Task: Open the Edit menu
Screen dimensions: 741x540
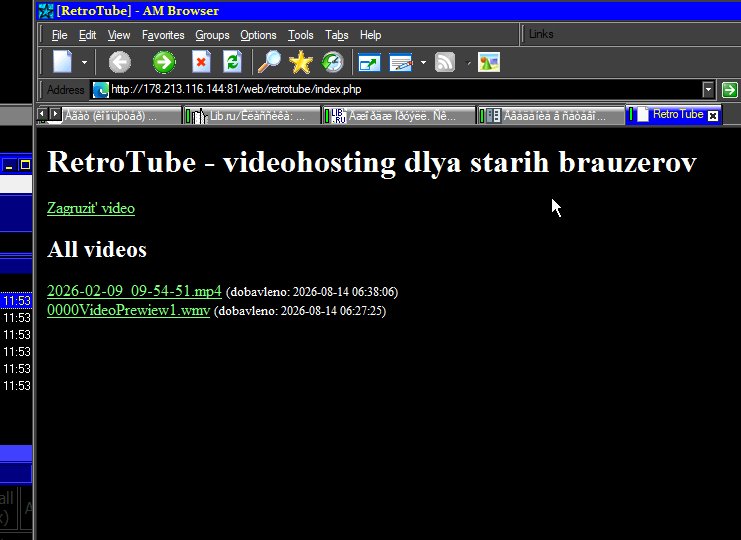Action: 87,35
